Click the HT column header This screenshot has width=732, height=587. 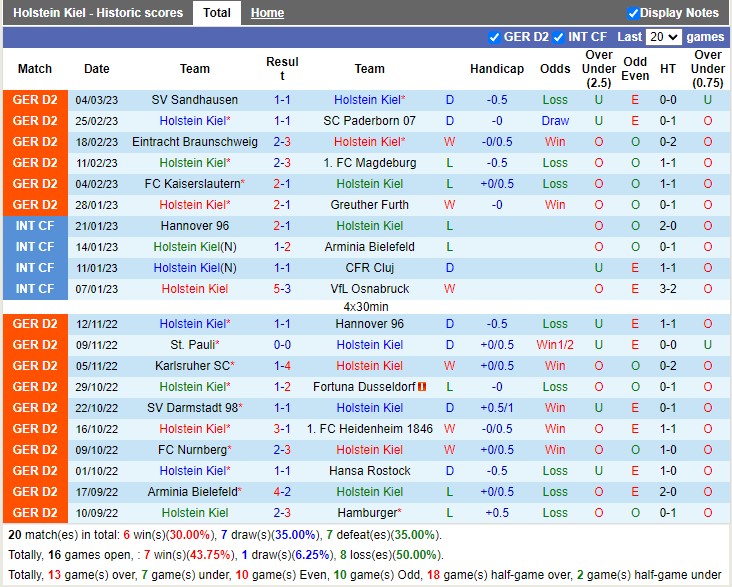pos(668,69)
